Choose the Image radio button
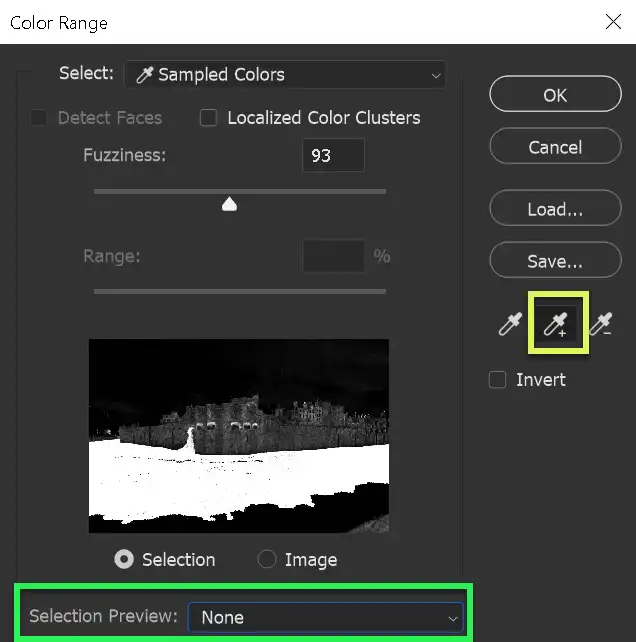 [267, 559]
